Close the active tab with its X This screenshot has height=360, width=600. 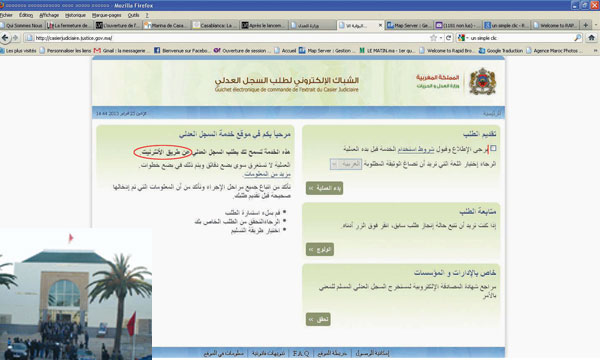[x=380, y=25]
